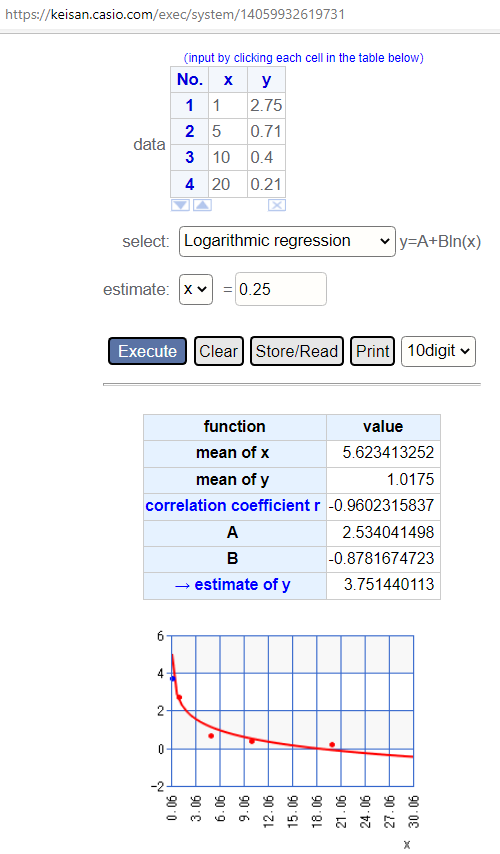
Task: Click the estimate of y link
Action: click(233, 584)
